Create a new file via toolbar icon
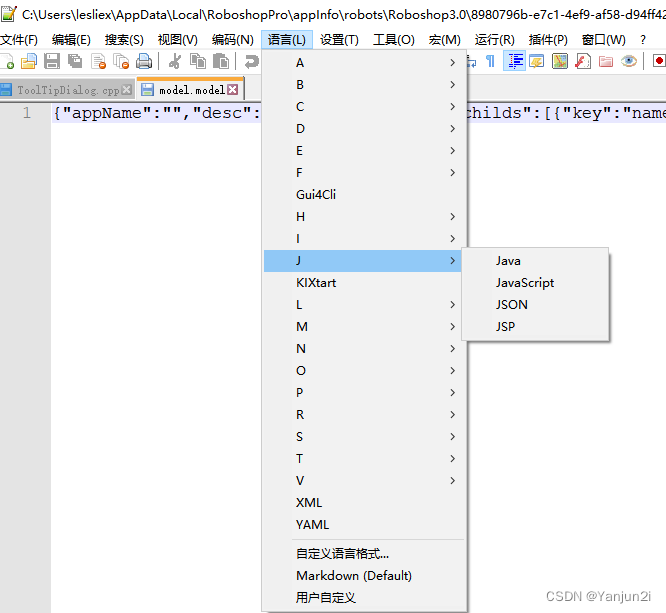 point(6,61)
